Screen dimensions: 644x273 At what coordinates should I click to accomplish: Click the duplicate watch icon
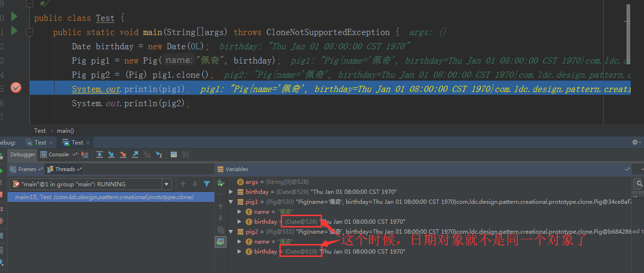coord(221,230)
